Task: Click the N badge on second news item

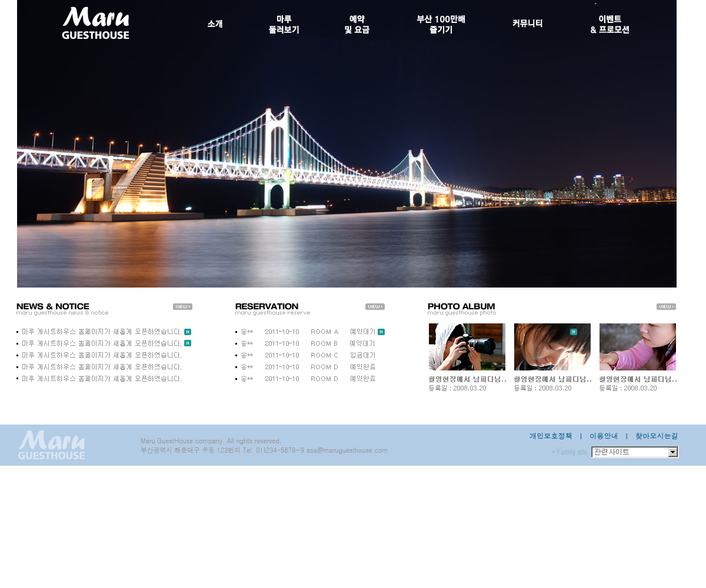Action: (x=187, y=343)
